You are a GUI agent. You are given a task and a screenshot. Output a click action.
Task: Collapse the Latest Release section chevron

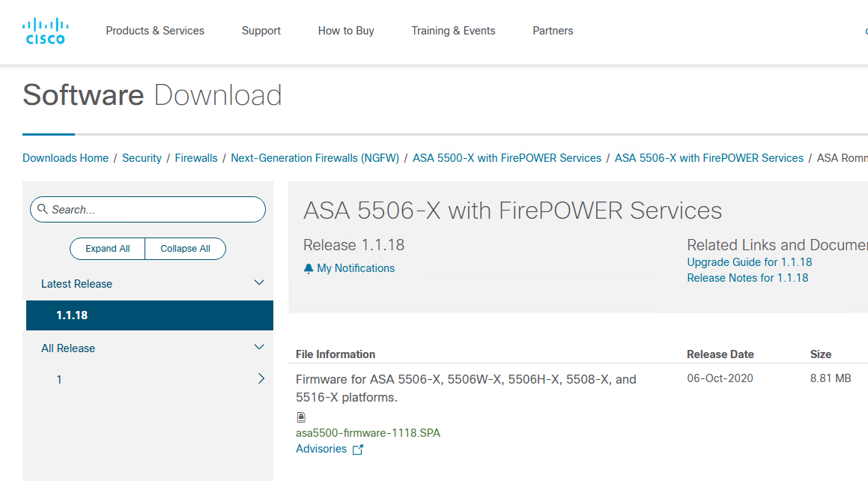[259, 283]
